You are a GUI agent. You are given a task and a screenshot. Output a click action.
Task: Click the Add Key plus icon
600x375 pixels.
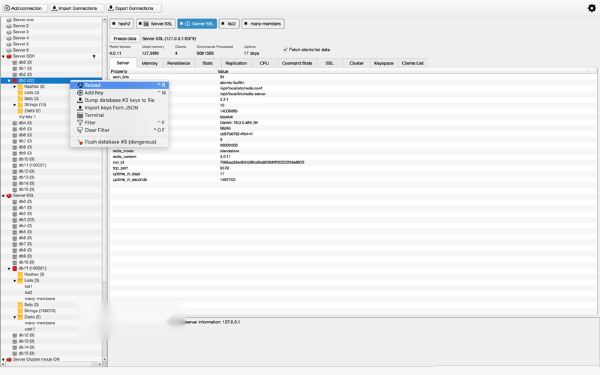point(80,93)
